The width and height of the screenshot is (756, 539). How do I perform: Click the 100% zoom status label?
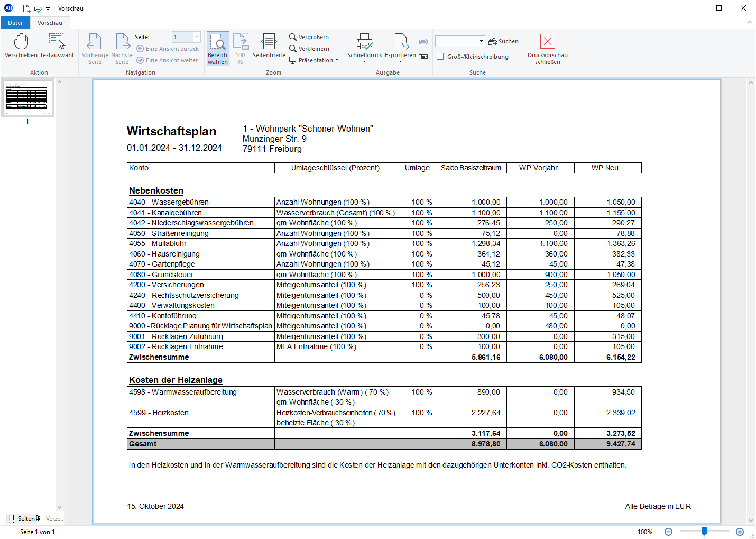(x=645, y=532)
